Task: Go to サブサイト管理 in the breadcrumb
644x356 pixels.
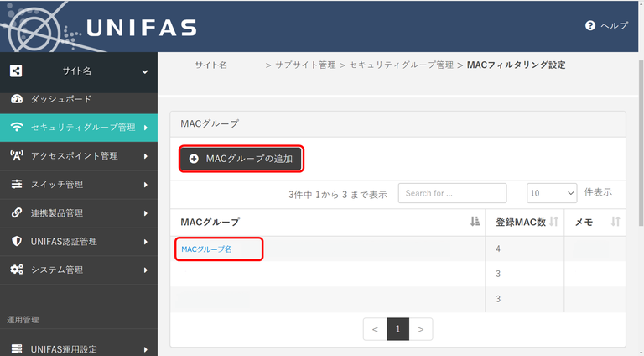Action: [305, 65]
